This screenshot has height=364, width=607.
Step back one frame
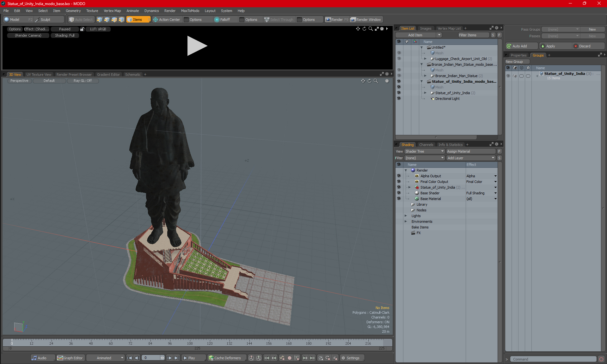point(137,358)
